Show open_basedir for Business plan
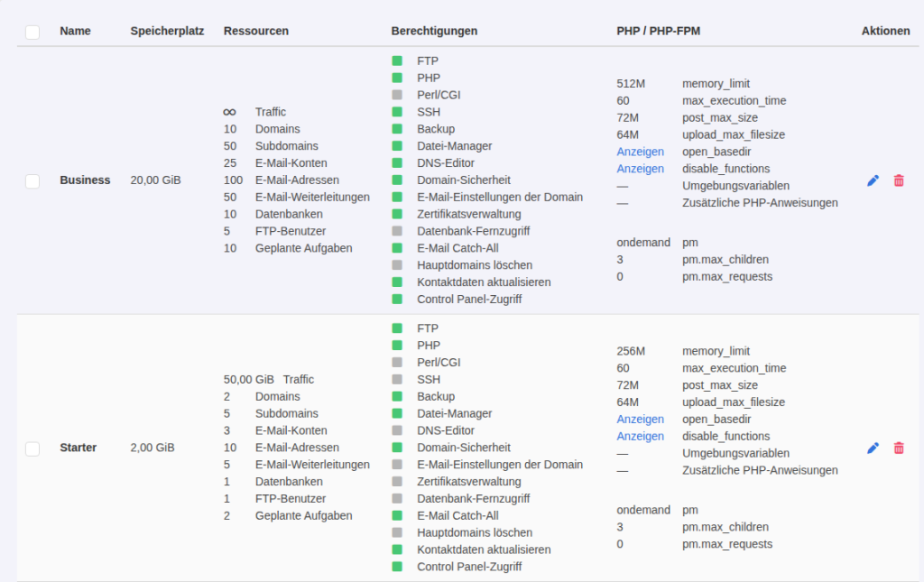The height and width of the screenshot is (582, 924). [640, 152]
